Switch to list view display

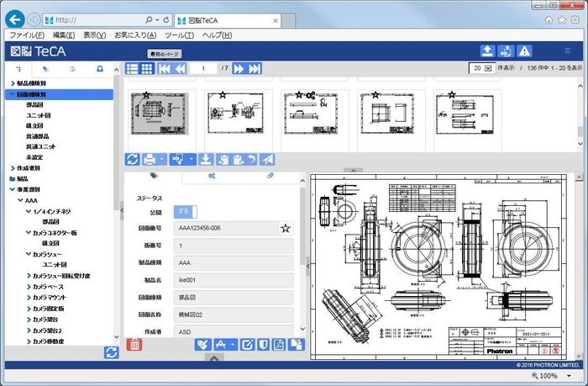133,68
